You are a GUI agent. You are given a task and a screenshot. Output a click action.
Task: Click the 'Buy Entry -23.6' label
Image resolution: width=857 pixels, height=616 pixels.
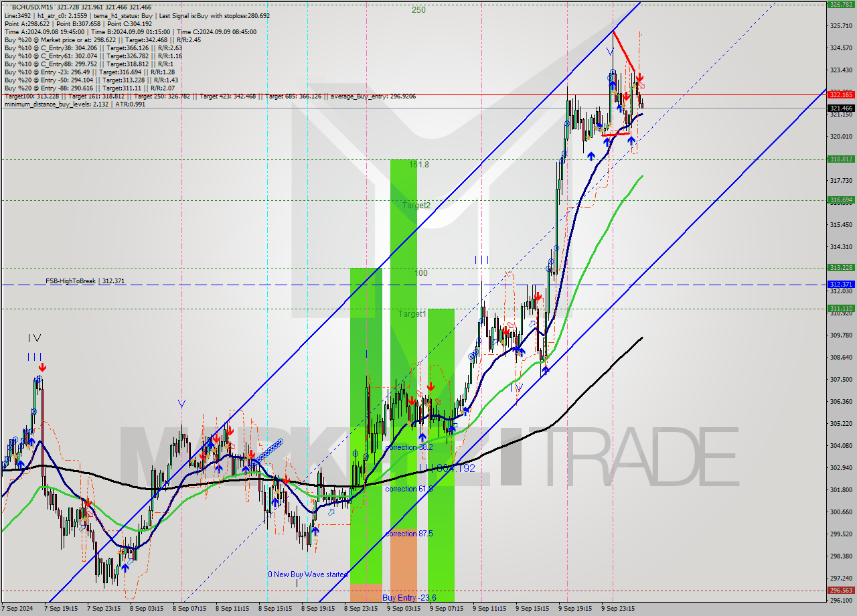point(409,597)
